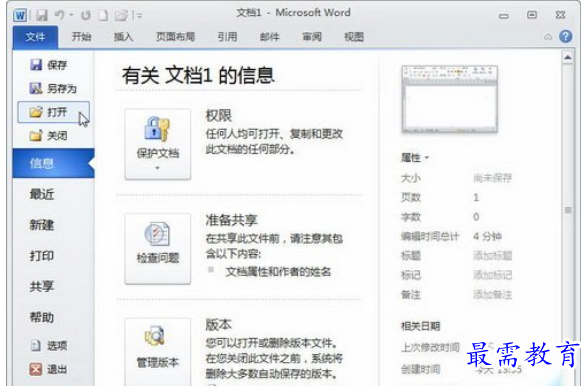Switch to the 开始 tab

tap(81, 37)
